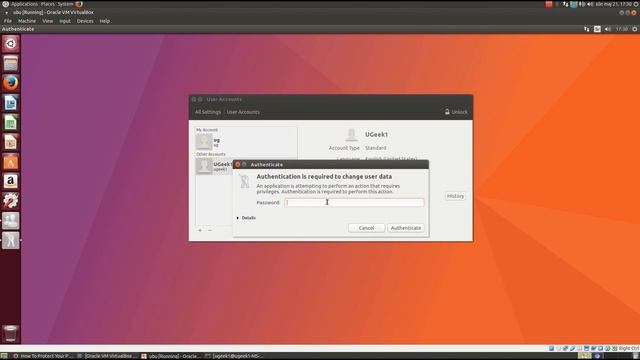Open the VirtualBox Machine menu
This screenshot has width=640, height=360.
coord(27,21)
